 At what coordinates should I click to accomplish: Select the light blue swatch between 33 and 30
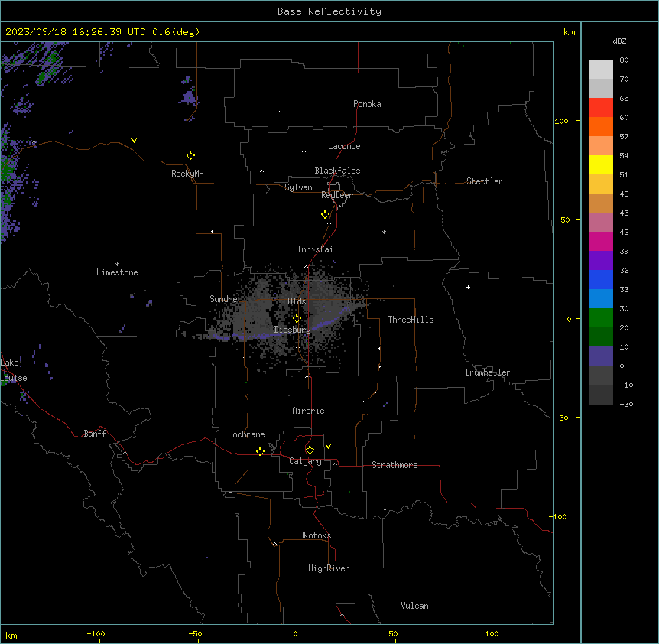tap(601, 298)
